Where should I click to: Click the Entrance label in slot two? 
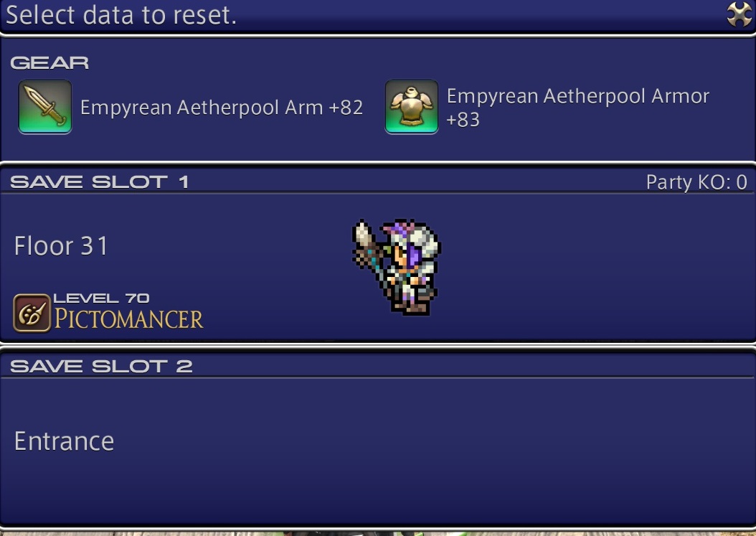click(64, 441)
